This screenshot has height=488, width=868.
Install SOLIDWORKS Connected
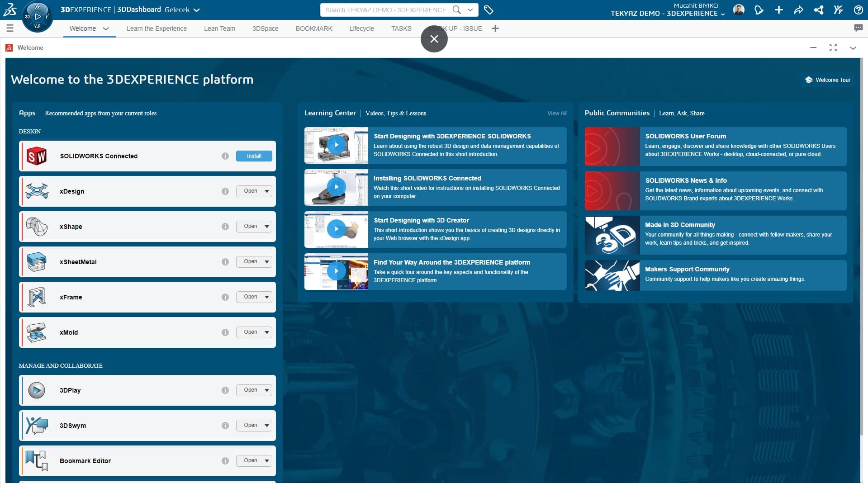point(254,156)
